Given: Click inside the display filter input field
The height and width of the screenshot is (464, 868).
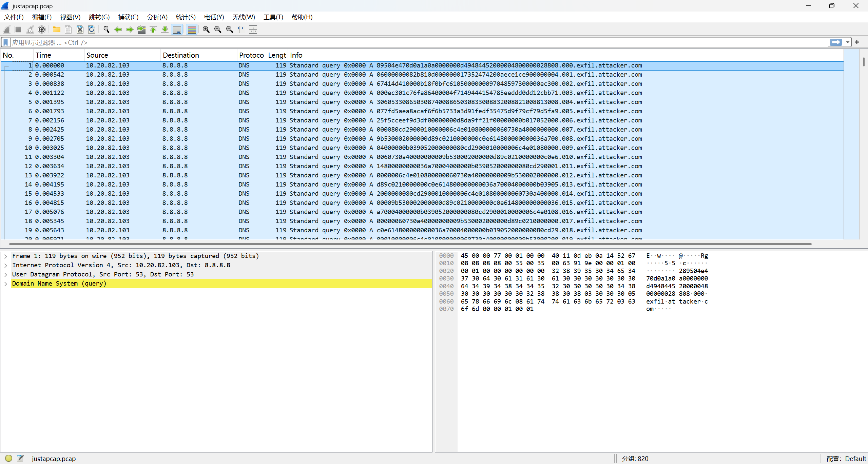Looking at the screenshot, I should [x=407, y=42].
